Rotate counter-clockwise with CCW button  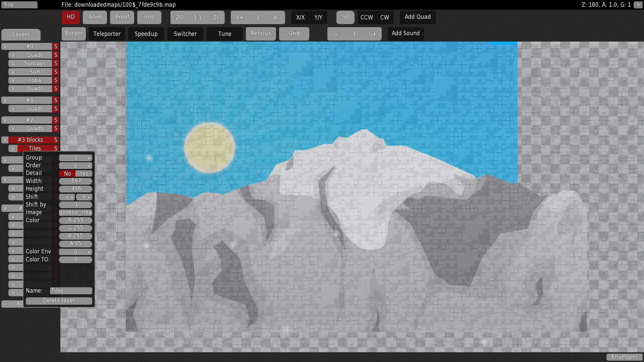(x=366, y=17)
